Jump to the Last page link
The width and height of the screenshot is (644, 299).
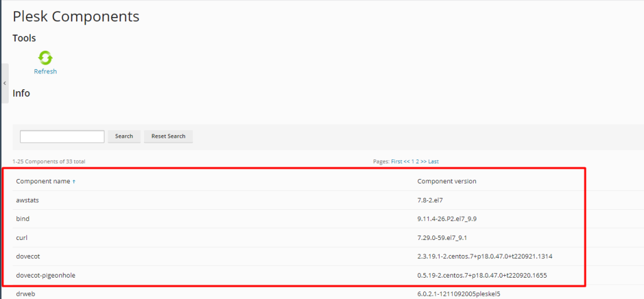pyautogui.click(x=433, y=161)
